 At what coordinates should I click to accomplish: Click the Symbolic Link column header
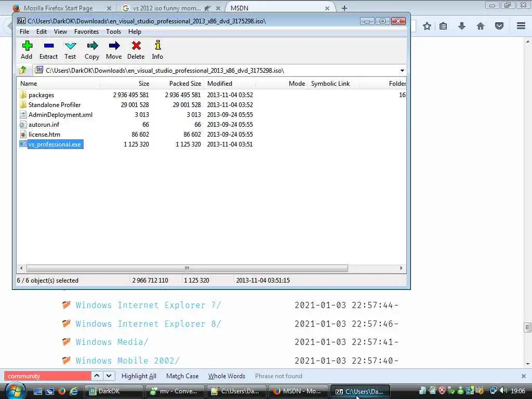333,84
